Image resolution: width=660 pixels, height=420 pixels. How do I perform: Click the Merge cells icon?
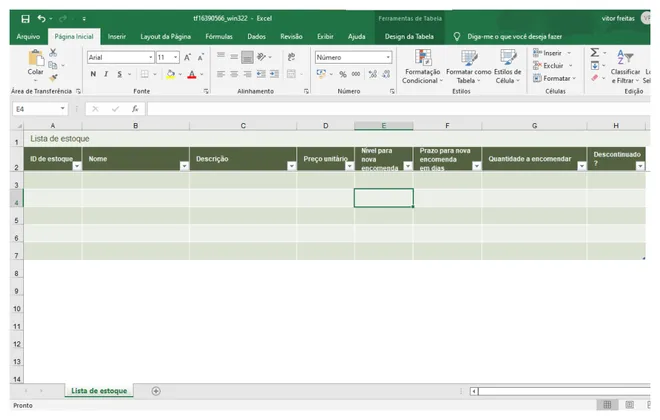tap(291, 74)
